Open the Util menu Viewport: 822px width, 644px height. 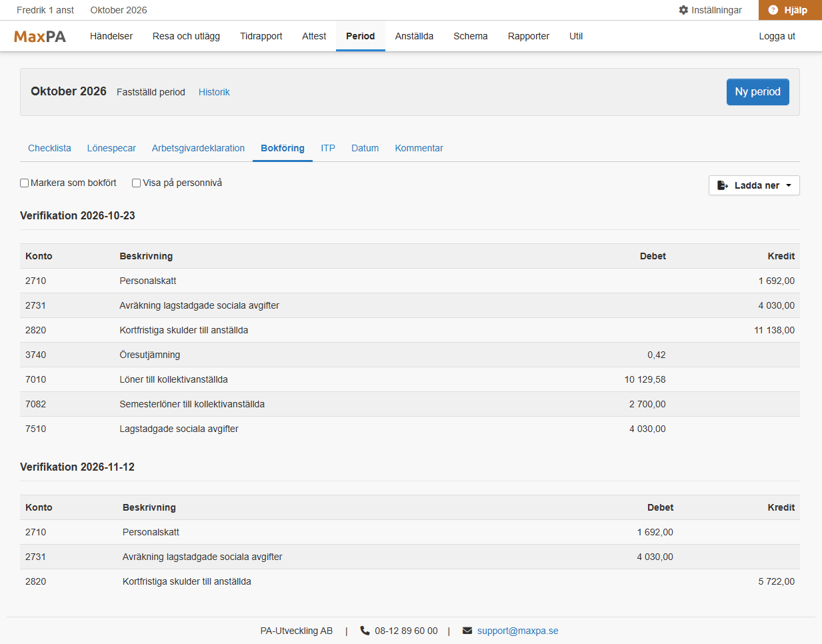coord(576,36)
